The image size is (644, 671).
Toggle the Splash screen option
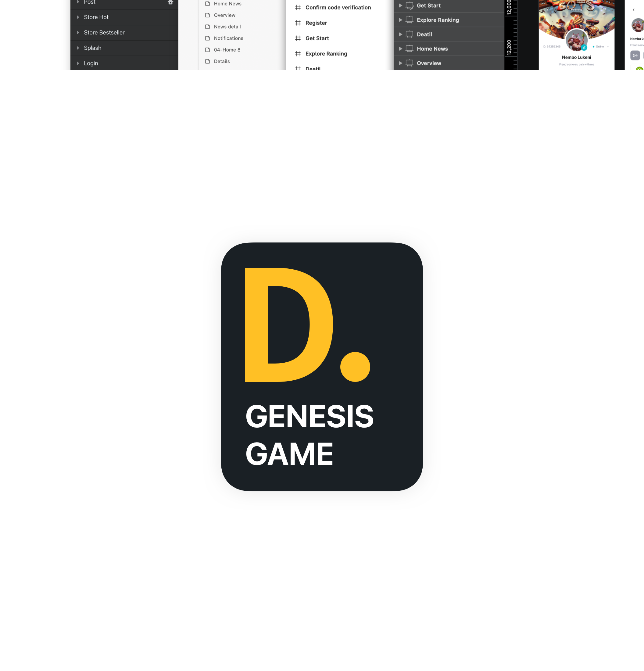tap(78, 47)
